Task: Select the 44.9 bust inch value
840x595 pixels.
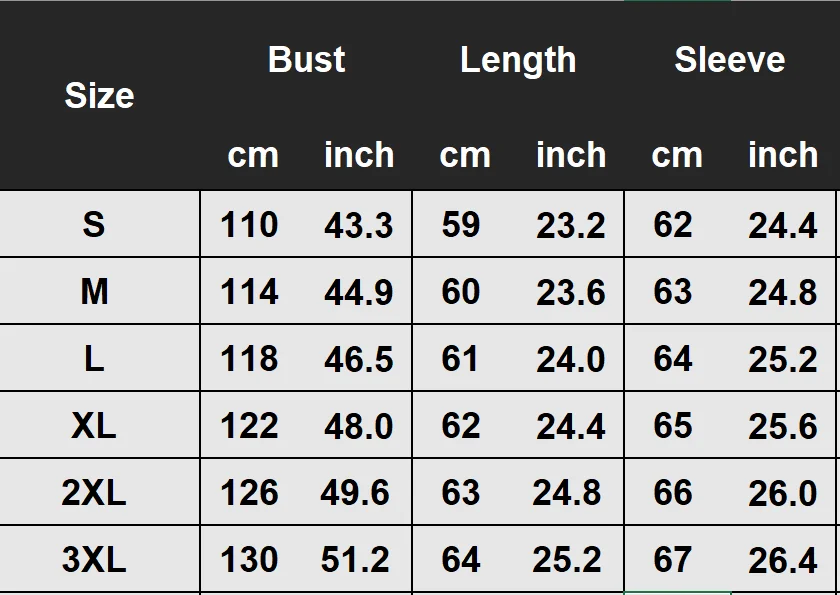Action: pos(358,292)
